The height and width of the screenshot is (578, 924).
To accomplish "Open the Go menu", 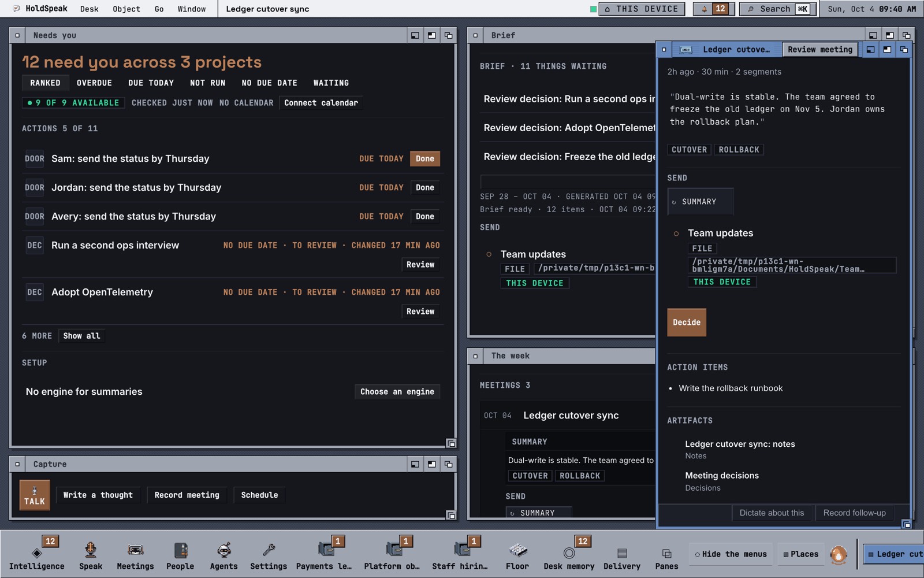I will (x=159, y=9).
